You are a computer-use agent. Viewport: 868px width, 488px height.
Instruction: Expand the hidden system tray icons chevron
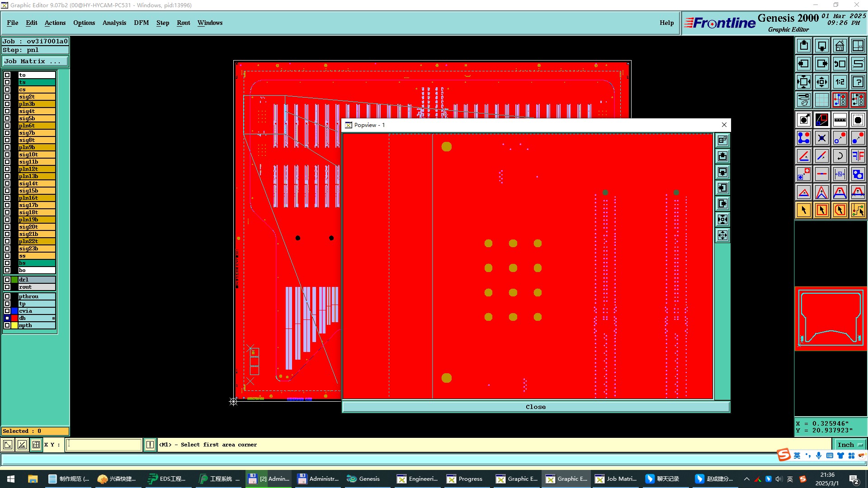(x=746, y=479)
